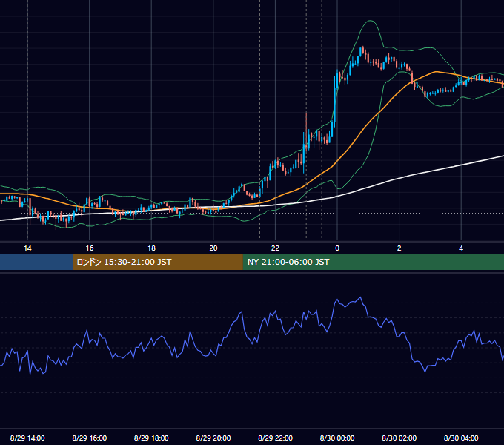Viewport: 504px width, 445px height.
Task: Click the 8/29 14:00 date label
Action: [27, 438]
